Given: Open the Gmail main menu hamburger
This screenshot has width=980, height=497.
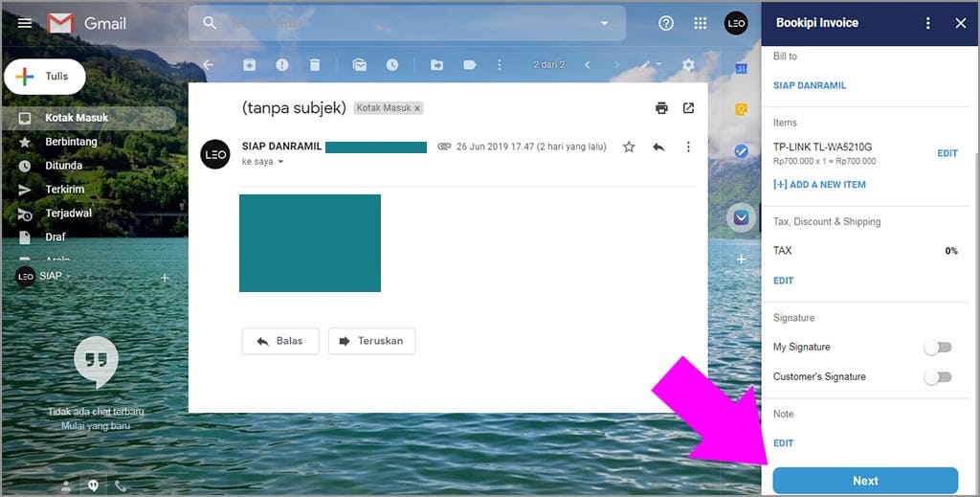Looking at the screenshot, I should 24,23.
